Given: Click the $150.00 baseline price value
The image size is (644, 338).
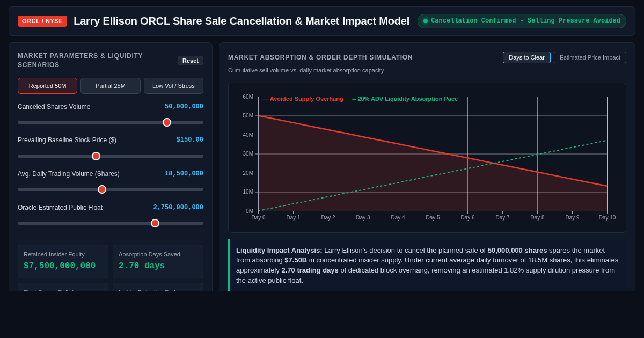Looking at the screenshot, I should [x=190, y=140].
